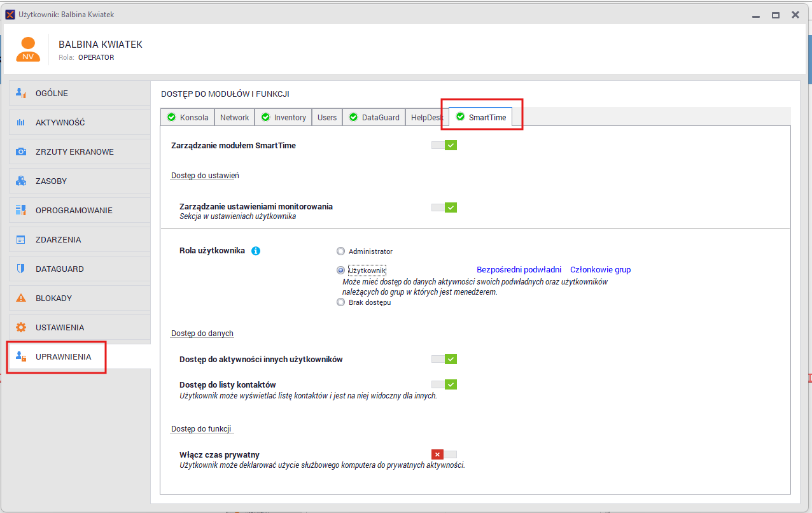
Task: Select the Administrator role radio button
Action: click(340, 251)
